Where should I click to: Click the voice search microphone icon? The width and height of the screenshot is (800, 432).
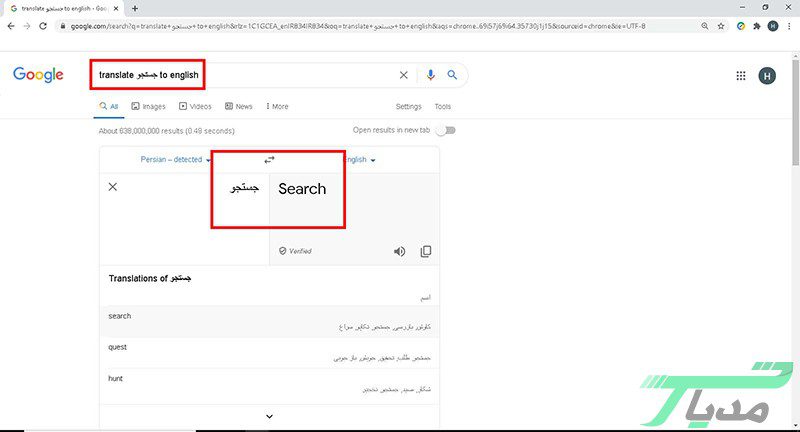tap(431, 75)
